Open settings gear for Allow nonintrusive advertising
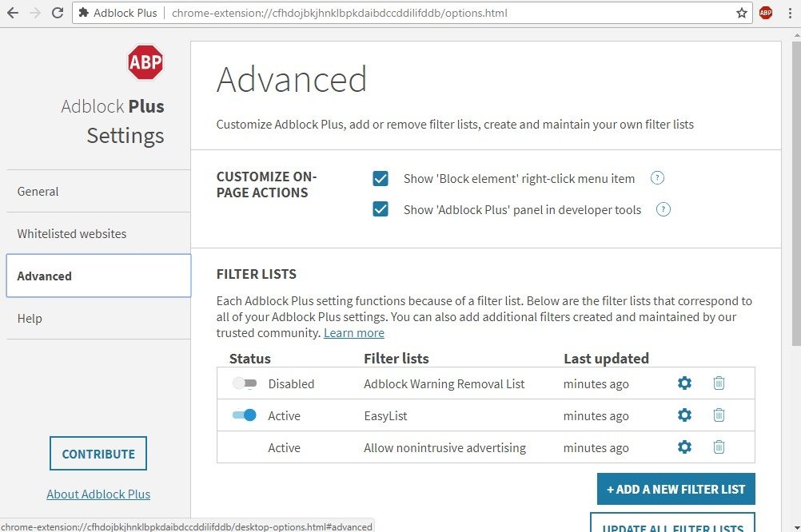This screenshot has width=801, height=532. [x=684, y=447]
